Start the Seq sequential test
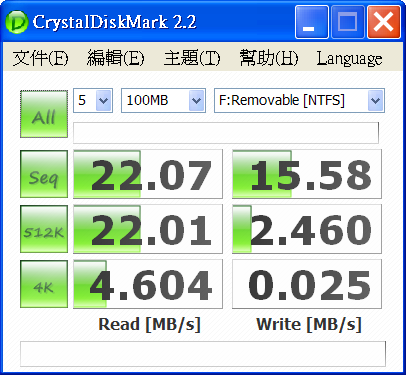Image resolution: width=406 pixels, height=375 pixels. tap(44, 174)
